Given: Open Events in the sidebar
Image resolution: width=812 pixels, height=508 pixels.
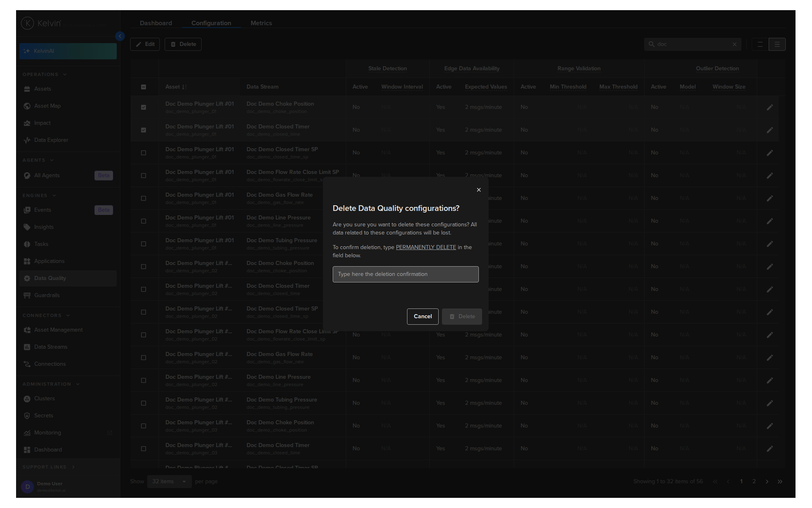Looking at the screenshot, I should (68, 210).
